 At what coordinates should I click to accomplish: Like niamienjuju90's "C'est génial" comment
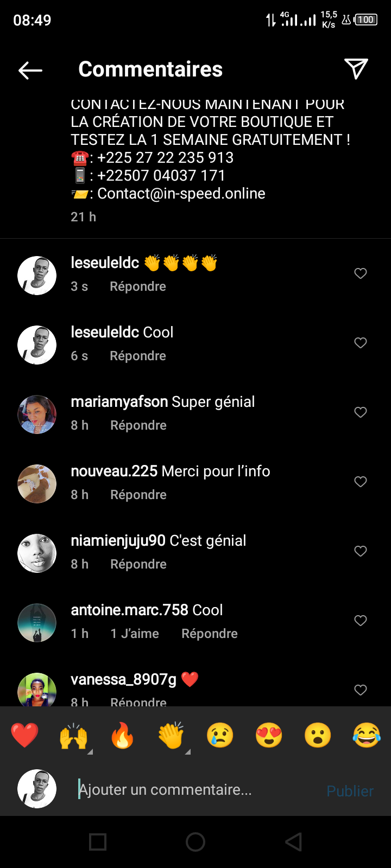click(x=361, y=551)
